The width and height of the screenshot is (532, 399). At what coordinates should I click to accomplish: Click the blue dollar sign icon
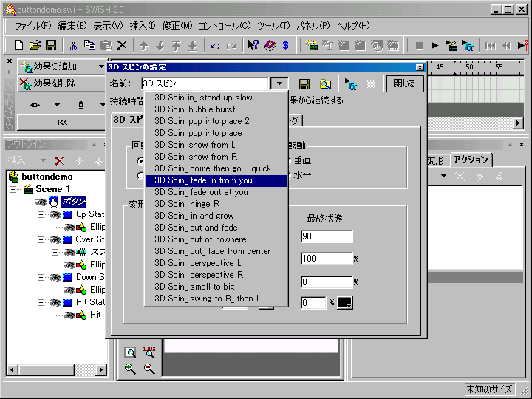(x=286, y=45)
